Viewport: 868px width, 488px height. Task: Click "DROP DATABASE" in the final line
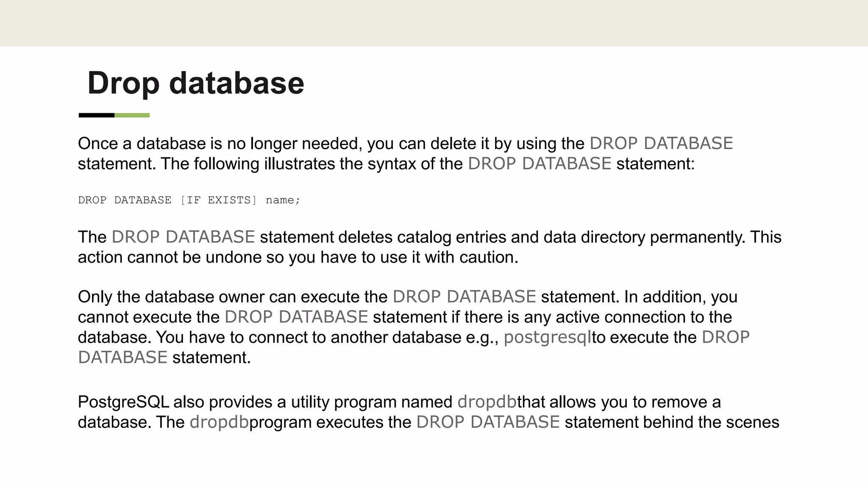(488, 422)
